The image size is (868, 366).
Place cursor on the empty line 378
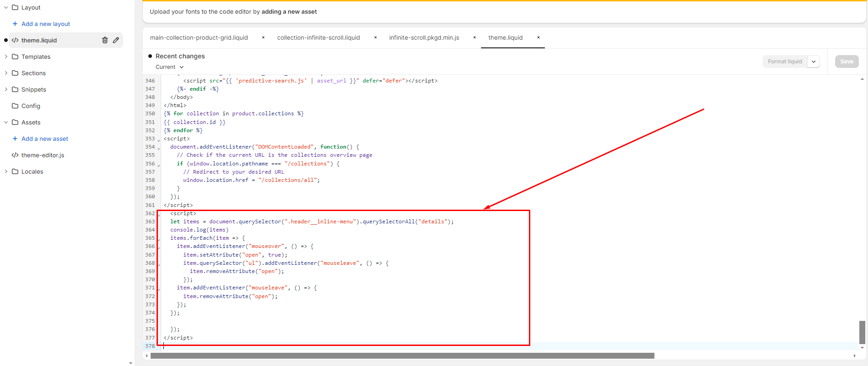tap(511, 346)
